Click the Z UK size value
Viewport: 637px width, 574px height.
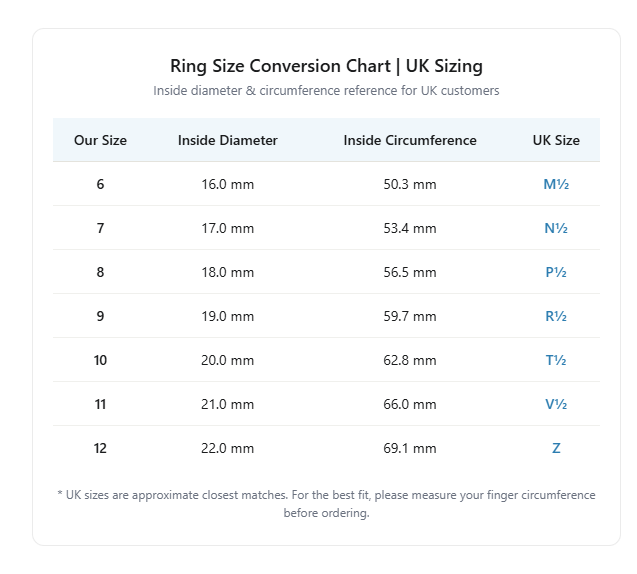click(x=556, y=448)
